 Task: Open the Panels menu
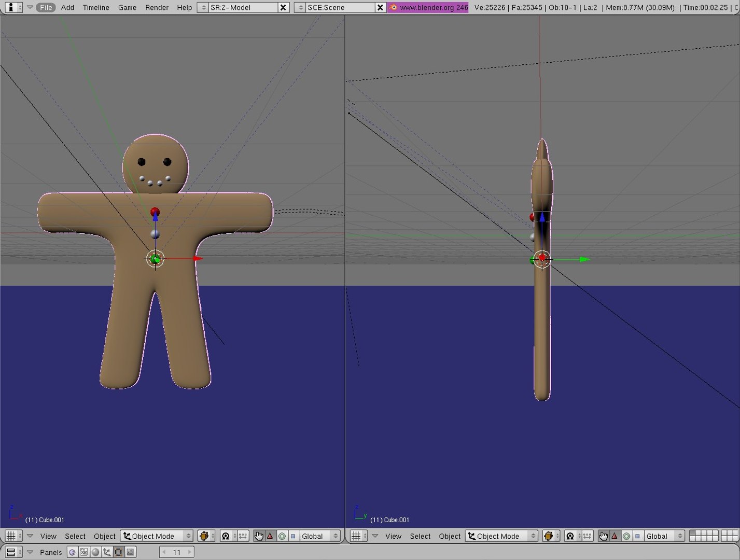tap(51, 552)
